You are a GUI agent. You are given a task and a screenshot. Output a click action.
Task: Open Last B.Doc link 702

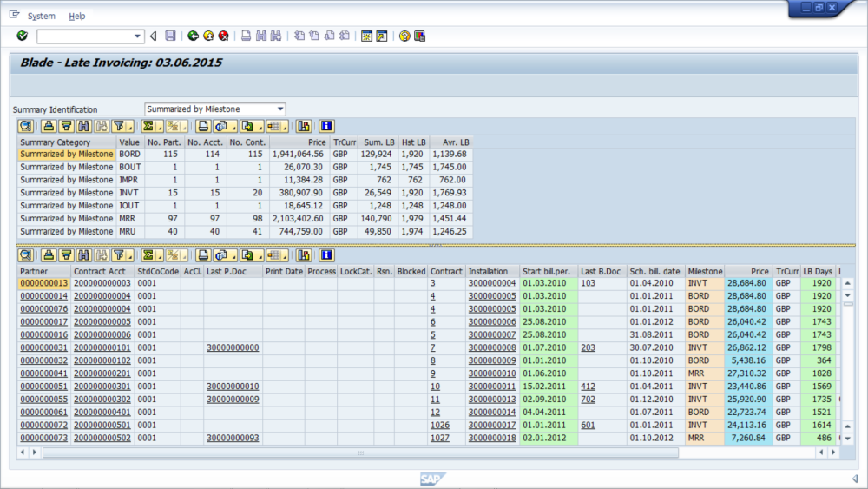(588, 400)
